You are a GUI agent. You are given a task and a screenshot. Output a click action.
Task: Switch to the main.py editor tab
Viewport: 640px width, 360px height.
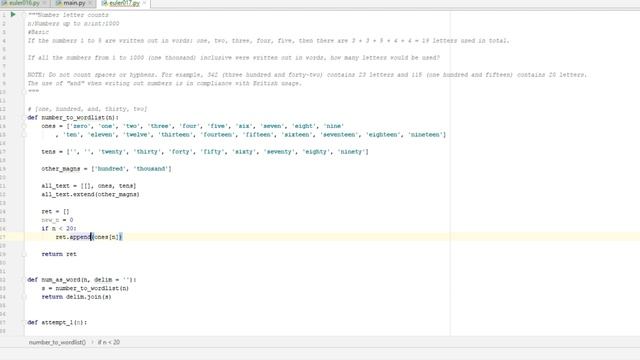[x=73, y=3]
